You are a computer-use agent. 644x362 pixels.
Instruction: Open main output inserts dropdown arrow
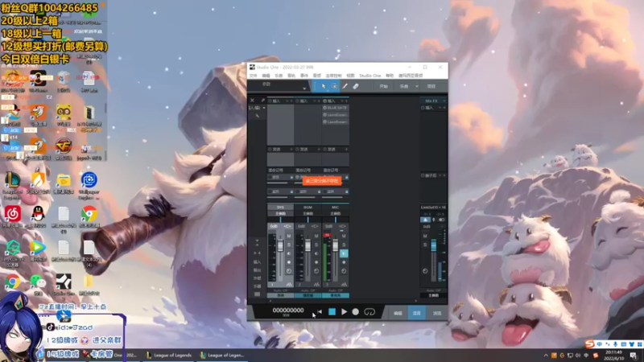[440, 108]
